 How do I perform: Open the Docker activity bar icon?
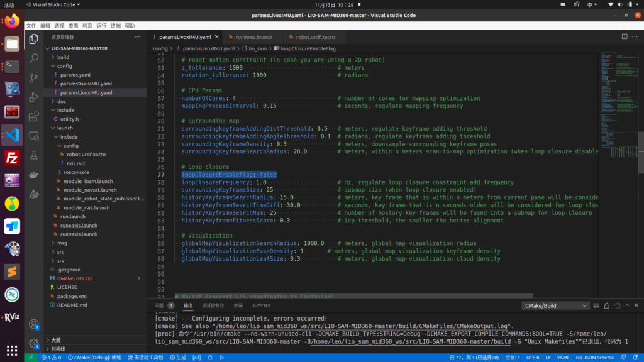coord(34,175)
